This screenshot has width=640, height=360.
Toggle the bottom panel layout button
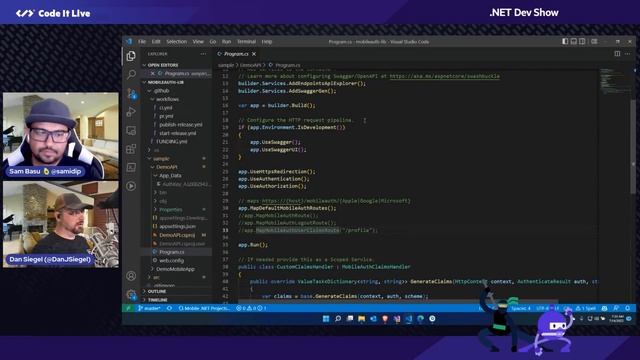pyautogui.click(x=573, y=41)
